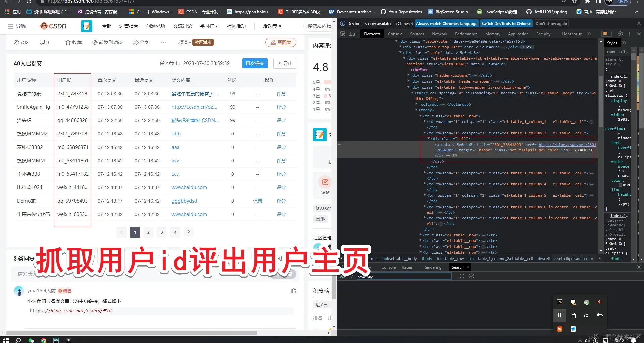The image size is (644, 343).
Task: Click 评分 in the 猫头虎 row
Action: tap(281, 120)
